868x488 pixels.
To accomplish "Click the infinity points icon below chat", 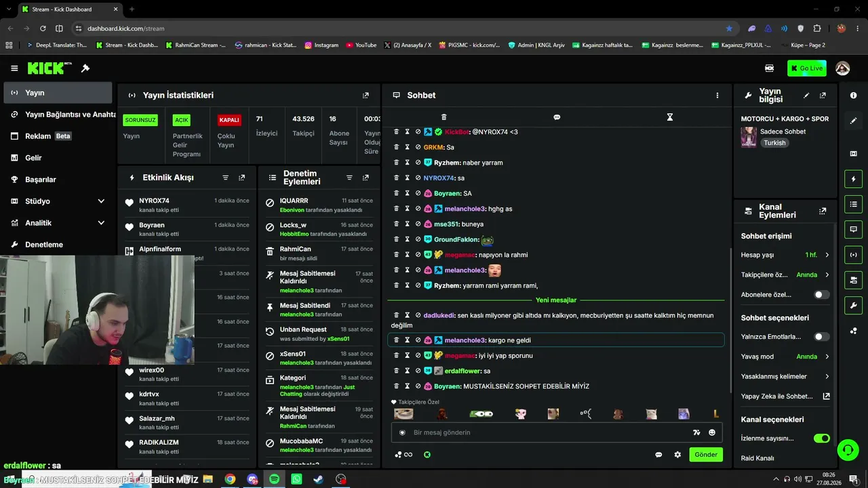I will (404, 455).
